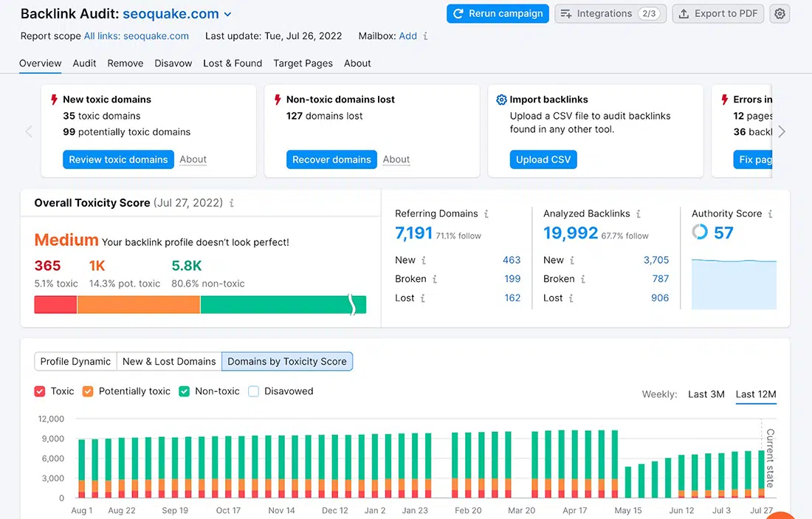The image size is (812, 519).
Task: Open the Integrations 2/3 menu
Action: coord(610,13)
